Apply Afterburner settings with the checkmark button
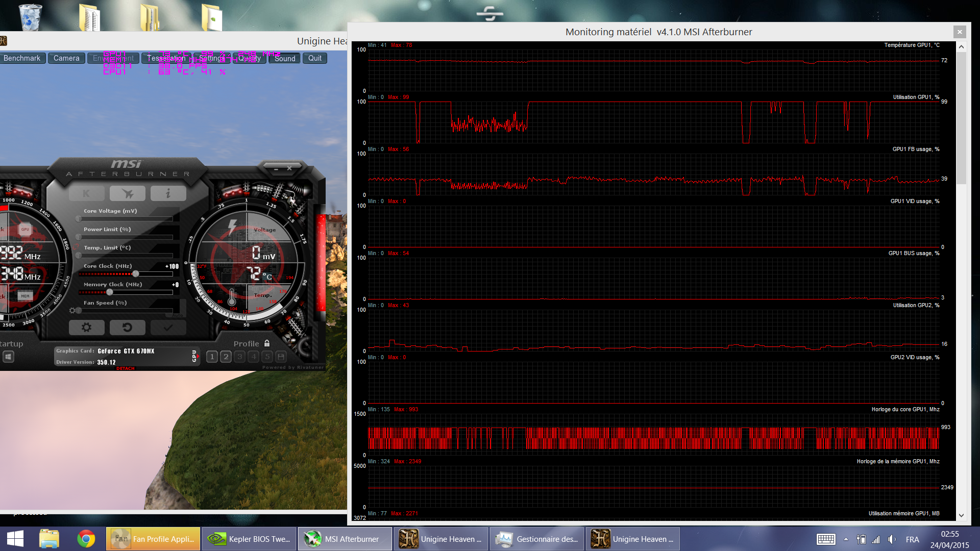Viewport: 980px width, 551px height. [x=168, y=328]
